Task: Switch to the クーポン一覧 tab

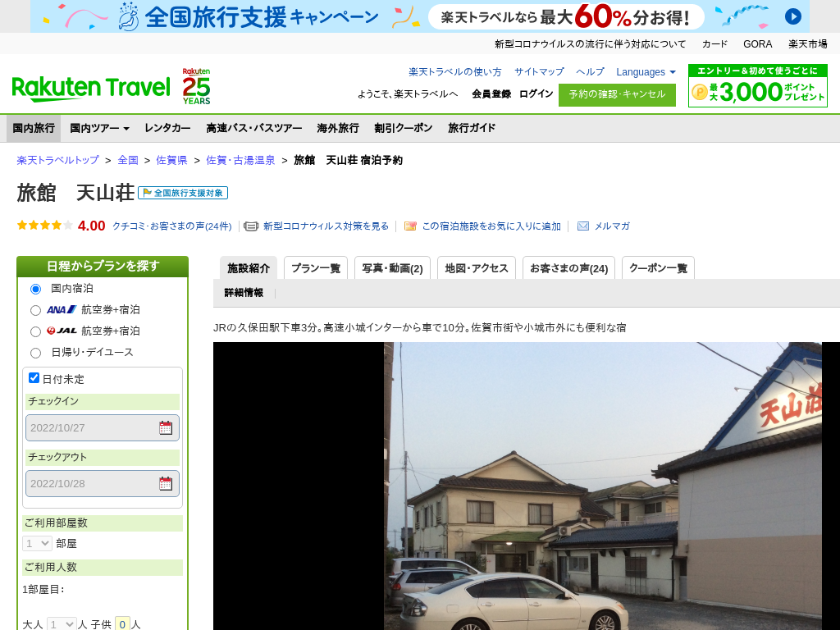Action: 658,268
